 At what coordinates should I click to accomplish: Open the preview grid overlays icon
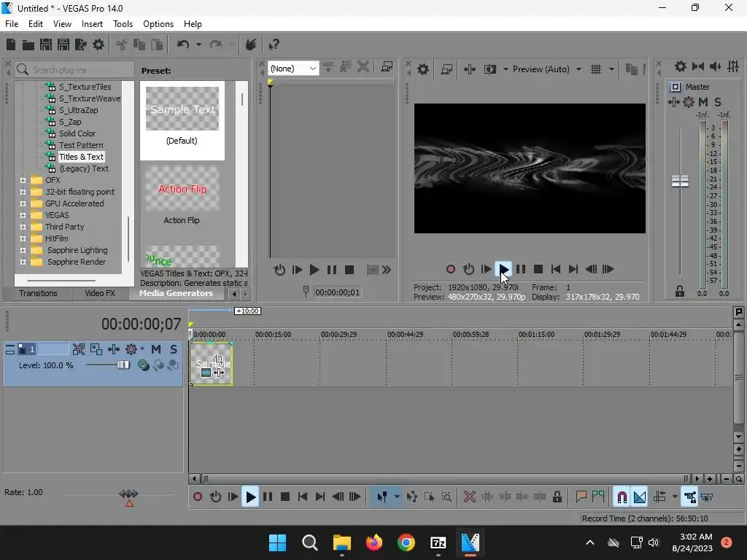[595, 69]
